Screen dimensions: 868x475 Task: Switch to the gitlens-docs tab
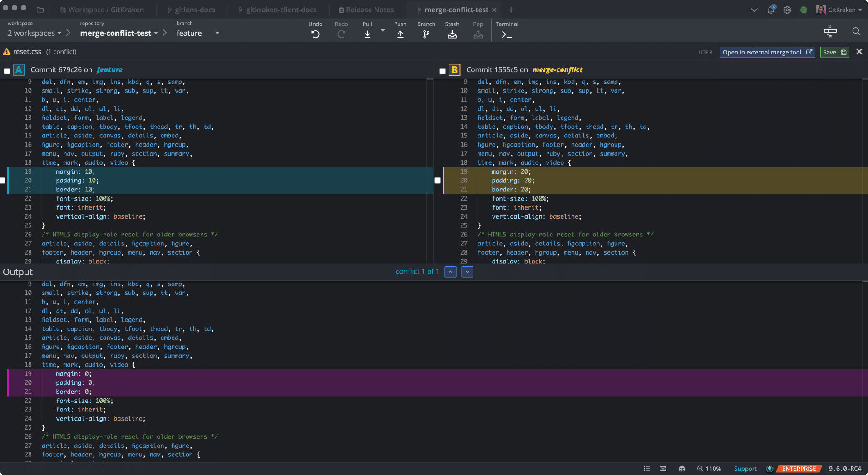[x=191, y=10]
